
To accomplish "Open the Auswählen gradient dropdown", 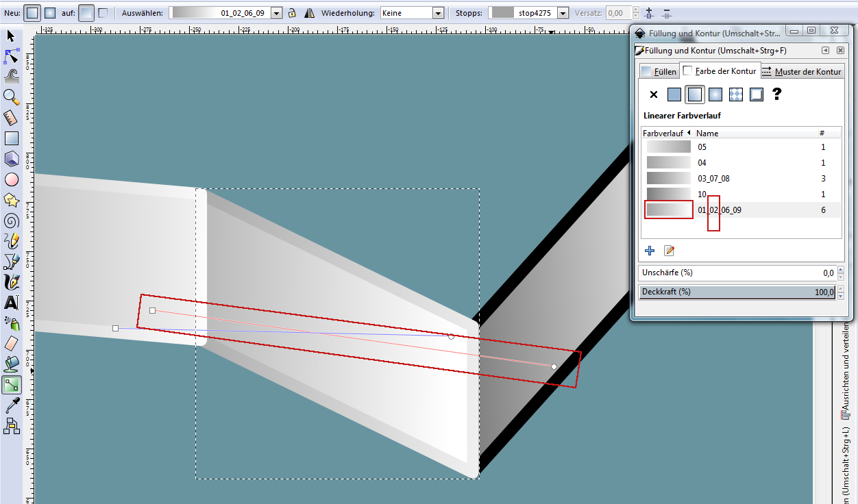I will click(276, 13).
